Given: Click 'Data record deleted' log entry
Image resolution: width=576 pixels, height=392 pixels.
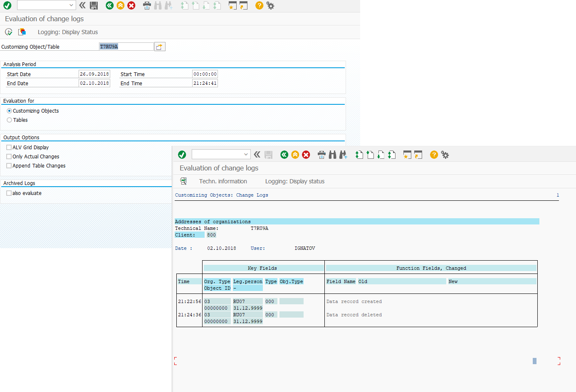Looking at the screenshot, I should (354, 315).
